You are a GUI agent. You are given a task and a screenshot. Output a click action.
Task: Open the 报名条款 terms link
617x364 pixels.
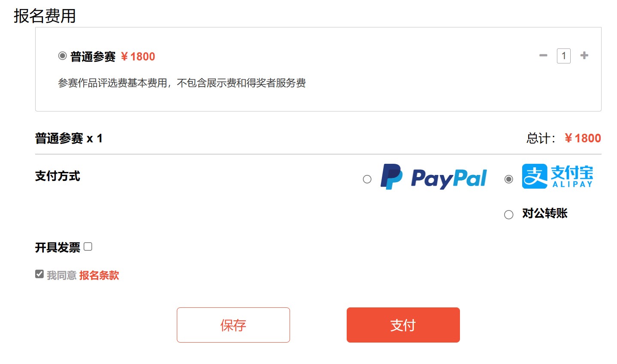[99, 275]
